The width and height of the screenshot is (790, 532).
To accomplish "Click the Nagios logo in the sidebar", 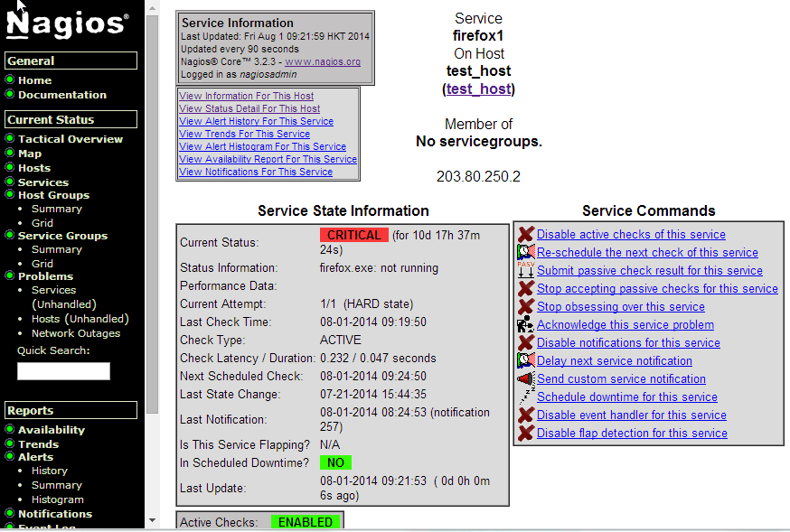I will [x=68, y=24].
